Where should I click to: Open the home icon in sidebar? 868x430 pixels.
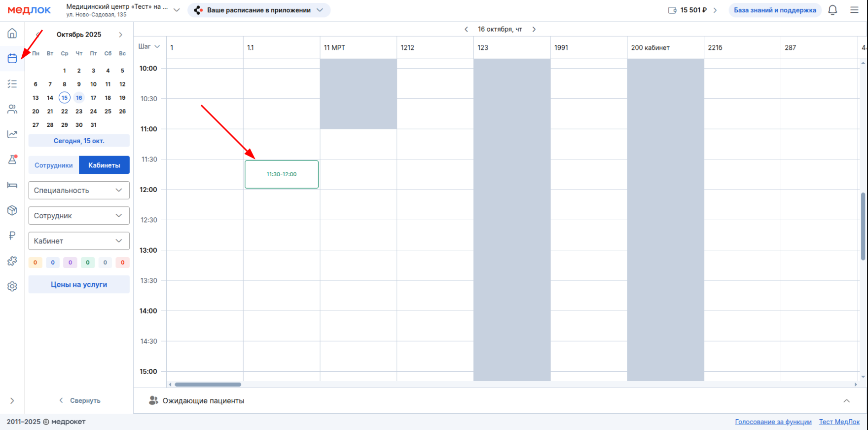click(x=12, y=34)
